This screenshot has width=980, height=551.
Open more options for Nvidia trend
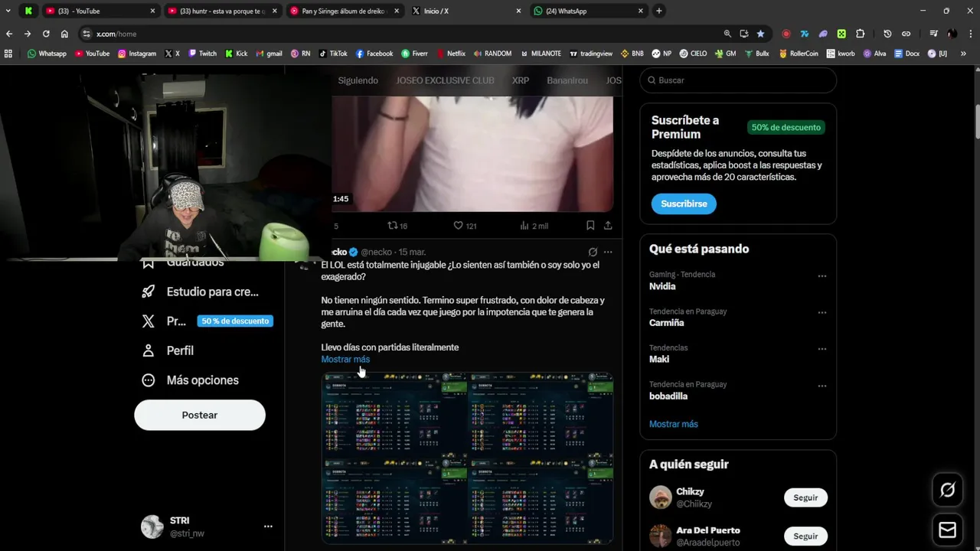[822, 276]
